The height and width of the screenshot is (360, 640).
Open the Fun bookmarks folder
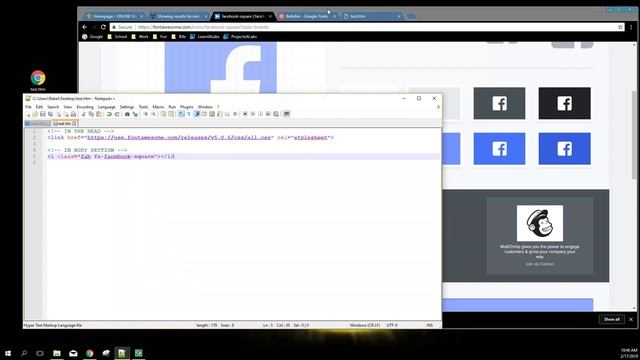point(160,37)
